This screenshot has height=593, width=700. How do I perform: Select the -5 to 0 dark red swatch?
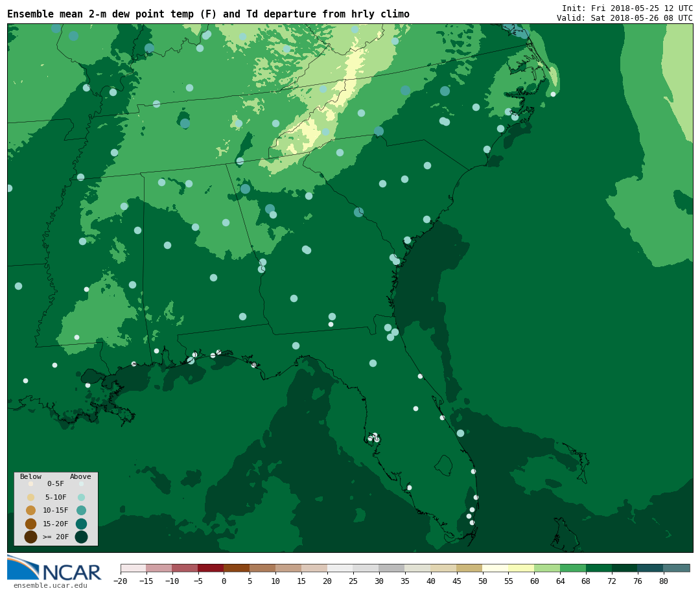pos(211,568)
